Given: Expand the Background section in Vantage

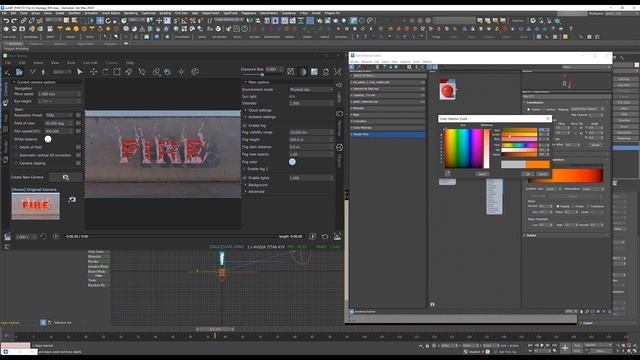Looking at the screenshot, I should tap(246, 185).
